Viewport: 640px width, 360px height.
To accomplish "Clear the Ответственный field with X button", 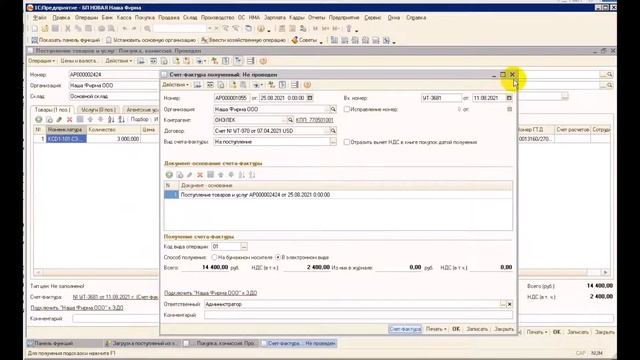I will [509, 304].
